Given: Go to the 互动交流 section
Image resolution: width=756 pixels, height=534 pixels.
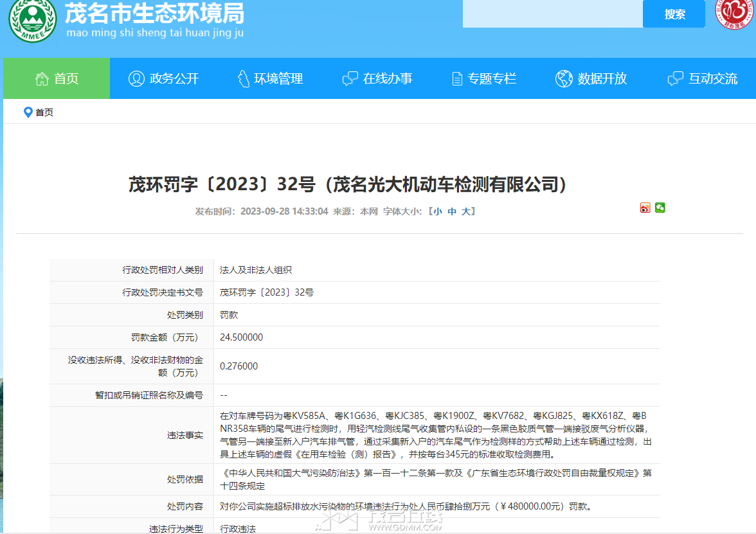Looking at the screenshot, I should coord(703,78).
